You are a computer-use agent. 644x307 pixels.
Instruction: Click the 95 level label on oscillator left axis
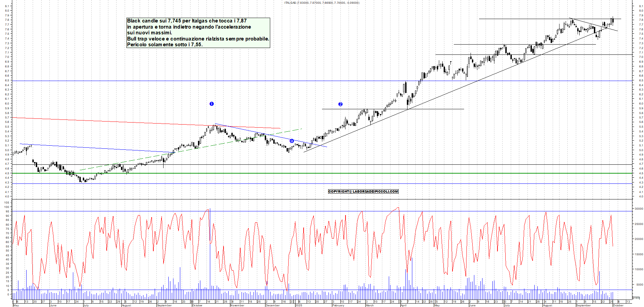(x=7, y=211)
